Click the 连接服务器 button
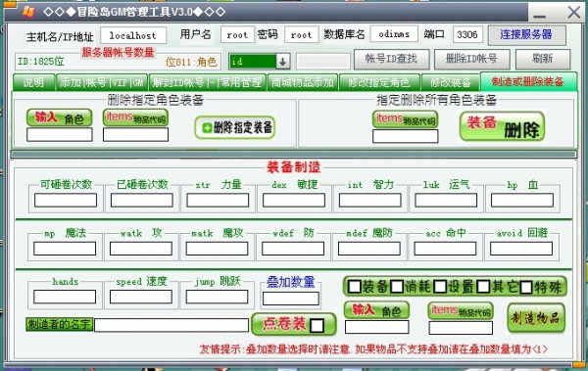This screenshot has width=588, height=371. coord(526,35)
